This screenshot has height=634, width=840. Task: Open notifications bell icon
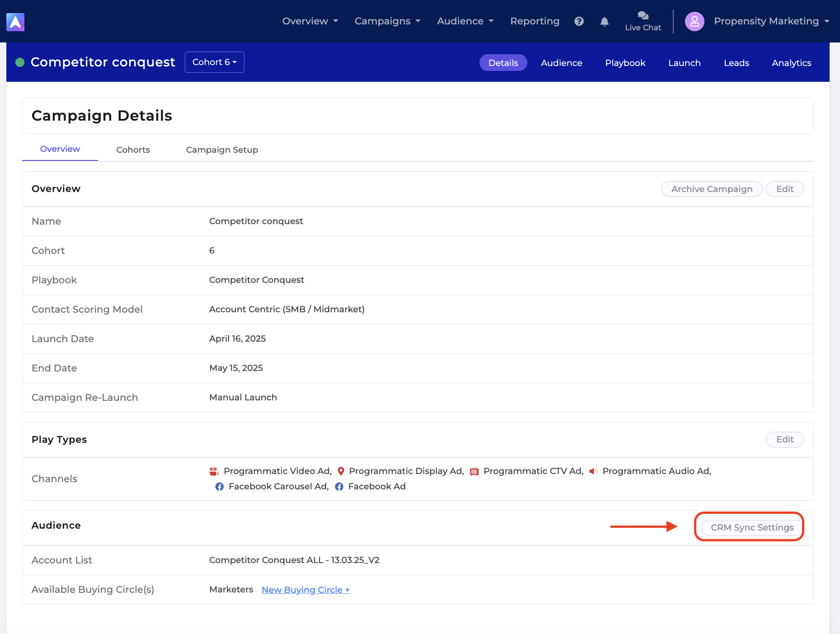605,21
